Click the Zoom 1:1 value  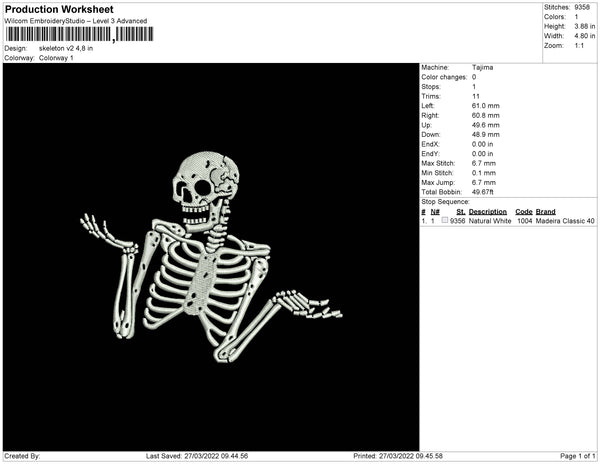point(579,46)
